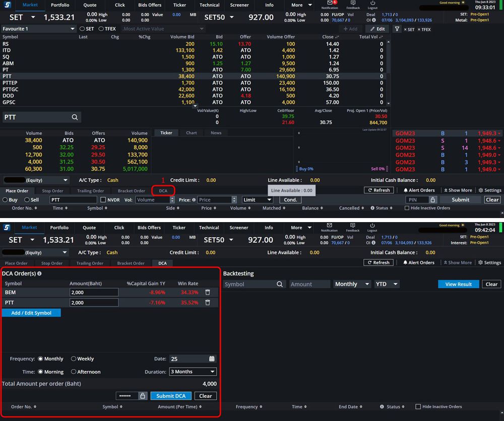Image resolution: width=504 pixels, height=421 pixels.
Task: Delete the PTT row in DCA Orders
Action: tap(208, 302)
